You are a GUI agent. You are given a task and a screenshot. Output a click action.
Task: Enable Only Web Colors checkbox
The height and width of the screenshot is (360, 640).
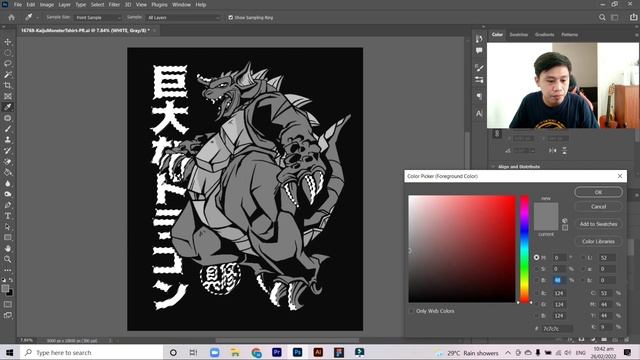pos(411,311)
